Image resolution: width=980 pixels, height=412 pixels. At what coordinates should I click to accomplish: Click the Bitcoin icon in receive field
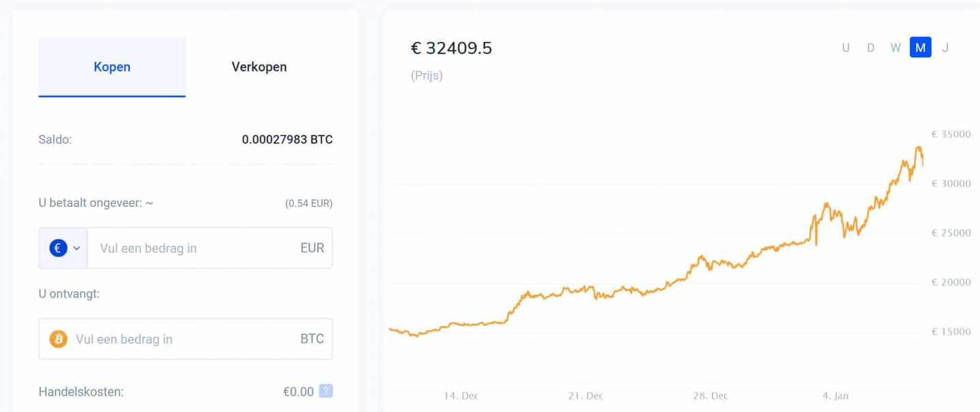click(x=58, y=338)
